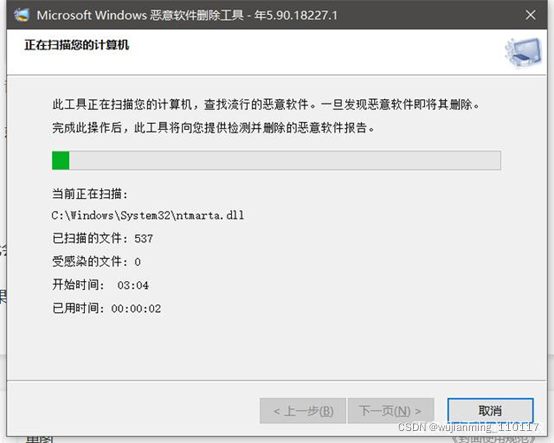Click the window title text in title bar
Viewport: 554px width, 443px height.
(187, 15)
